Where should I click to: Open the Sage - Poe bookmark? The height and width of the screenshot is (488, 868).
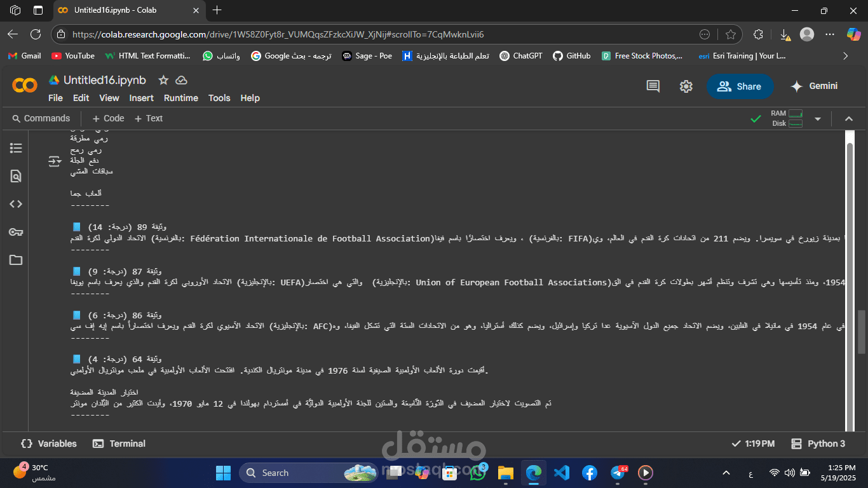click(367, 56)
